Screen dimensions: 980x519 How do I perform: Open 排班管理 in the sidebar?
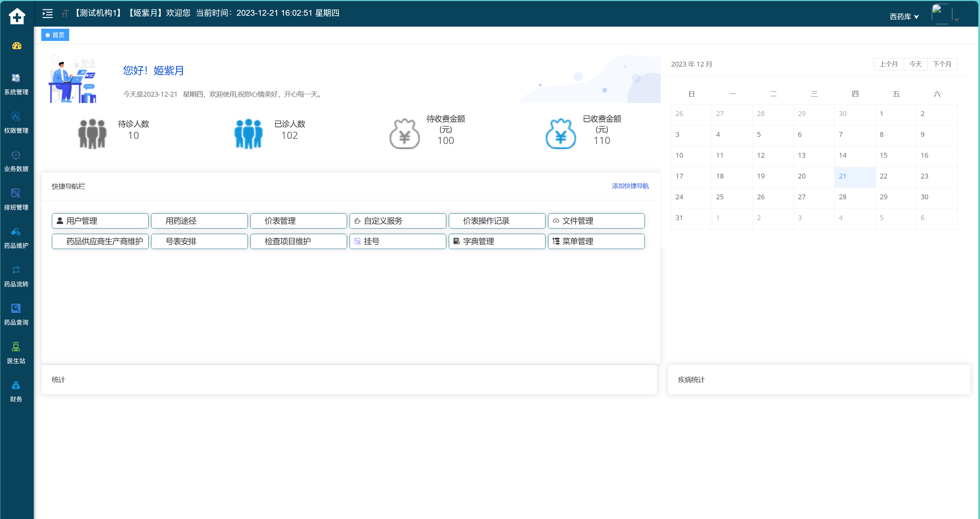pyautogui.click(x=16, y=200)
